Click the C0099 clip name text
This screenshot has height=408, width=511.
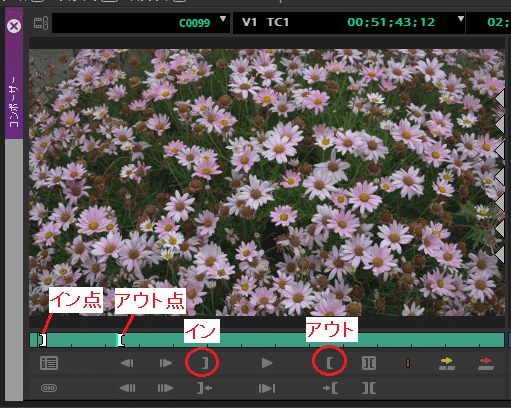point(194,23)
